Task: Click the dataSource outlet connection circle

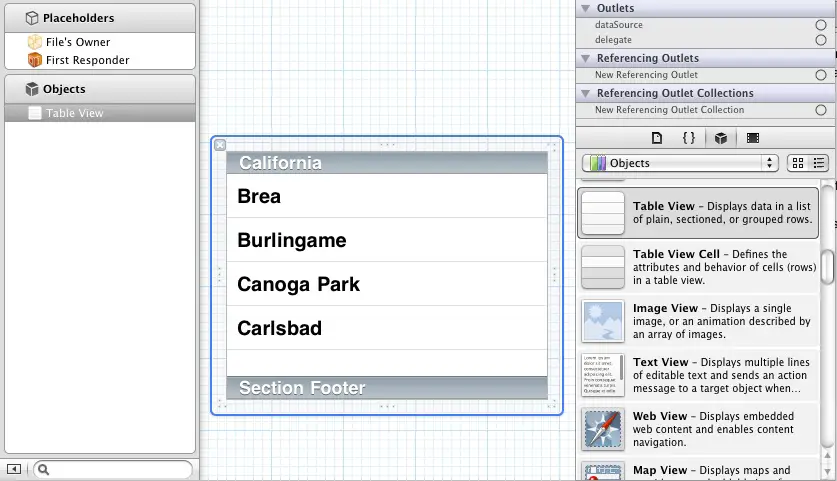Action: [x=821, y=25]
